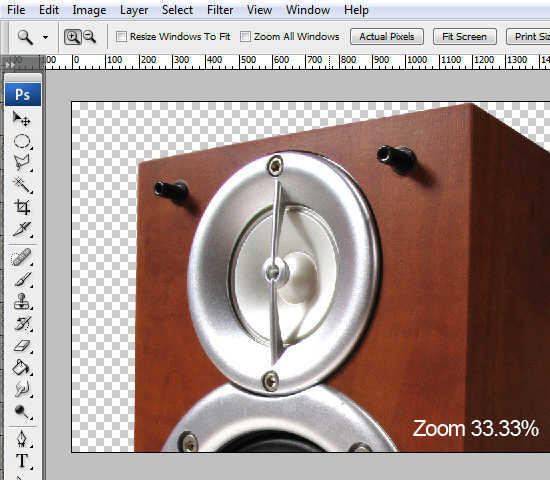550x480 pixels.
Task: Select the Spot Healing Brush tool
Action: [x=22, y=258]
